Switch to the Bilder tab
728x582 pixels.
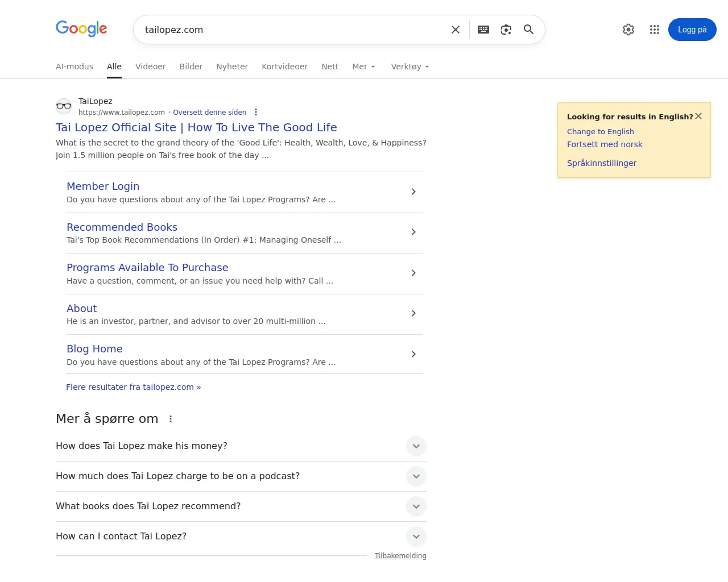tap(191, 66)
